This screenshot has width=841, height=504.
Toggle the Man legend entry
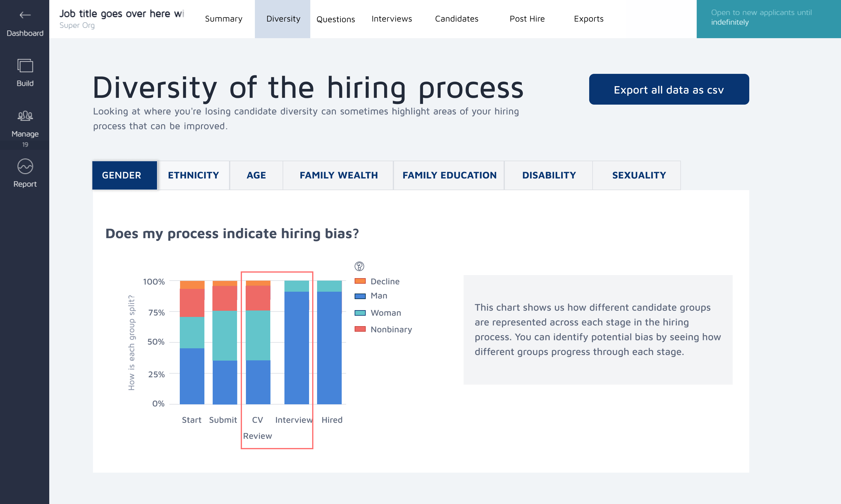[379, 296]
